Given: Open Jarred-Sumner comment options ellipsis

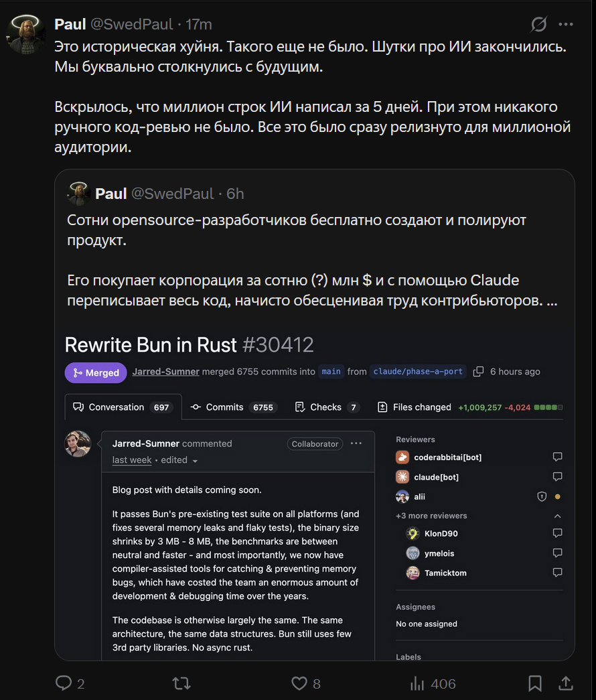Looking at the screenshot, I should (x=356, y=443).
